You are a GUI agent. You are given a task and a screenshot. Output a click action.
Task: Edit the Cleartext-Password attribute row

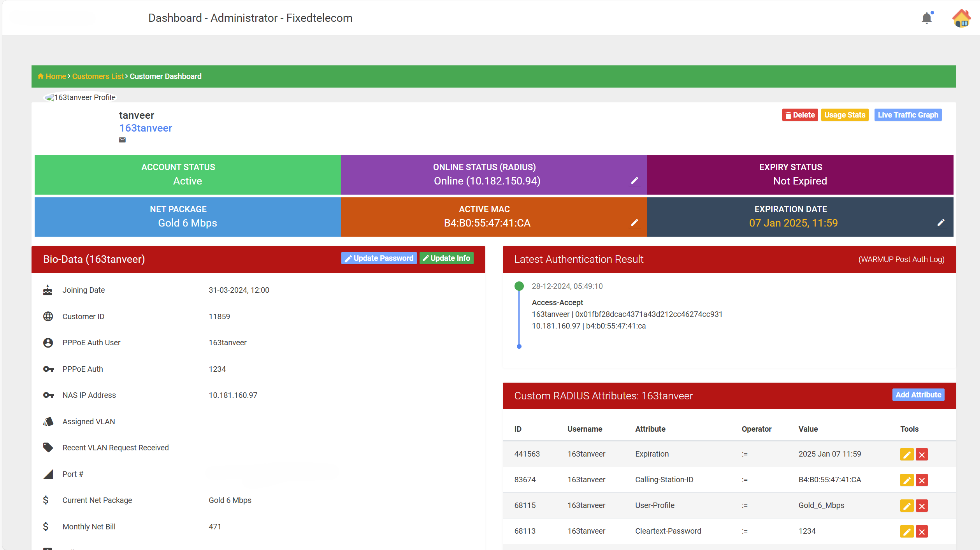coord(907,531)
